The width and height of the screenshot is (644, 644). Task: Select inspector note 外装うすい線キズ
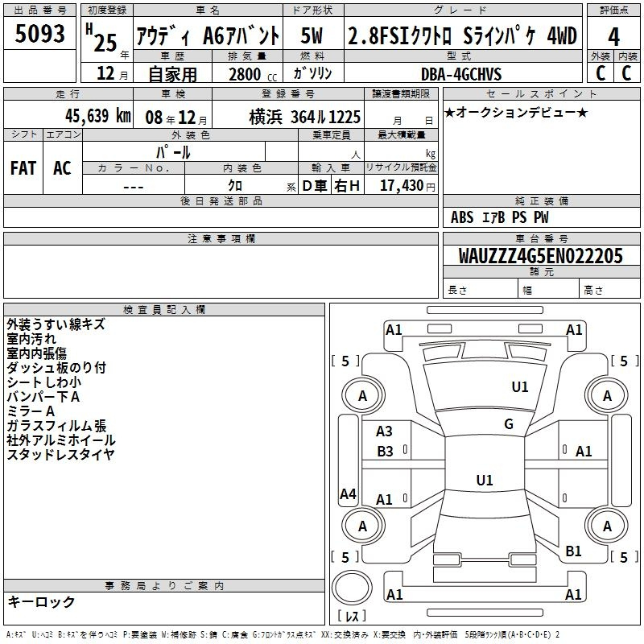[56, 324]
